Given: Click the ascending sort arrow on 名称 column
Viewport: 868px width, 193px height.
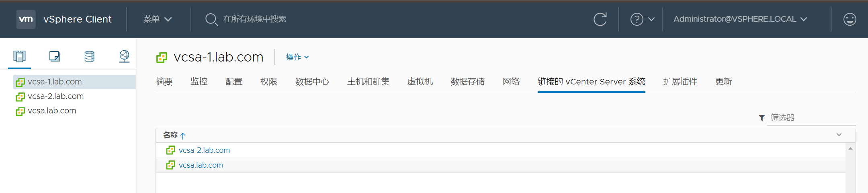Looking at the screenshot, I should pyautogui.click(x=183, y=136).
